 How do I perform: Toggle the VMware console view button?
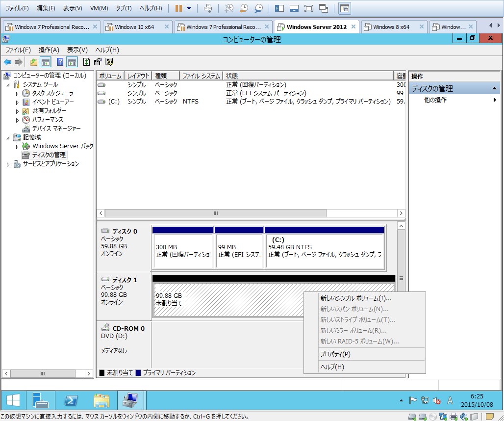pos(345,8)
